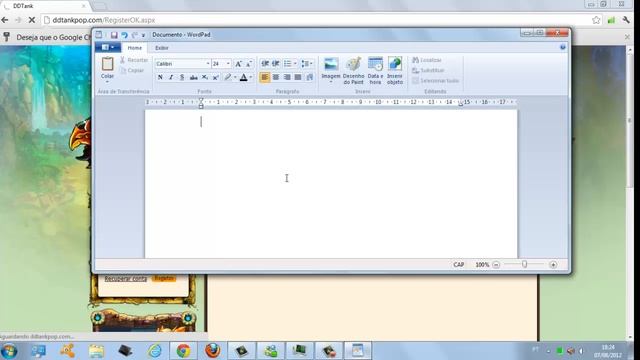Click the Colar paste icon
This screenshot has height=360, width=640.
pyautogui.click(x=107, y=64)
